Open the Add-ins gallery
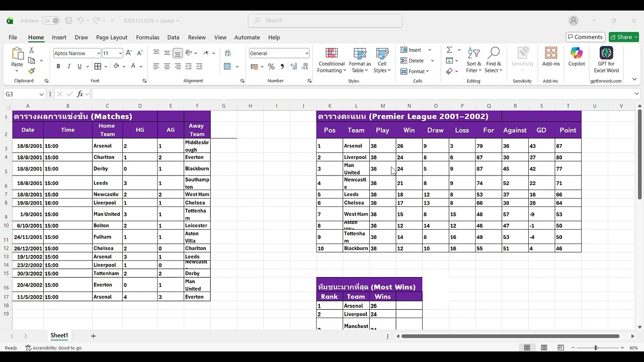644x362 pixels. pos(551,57)
